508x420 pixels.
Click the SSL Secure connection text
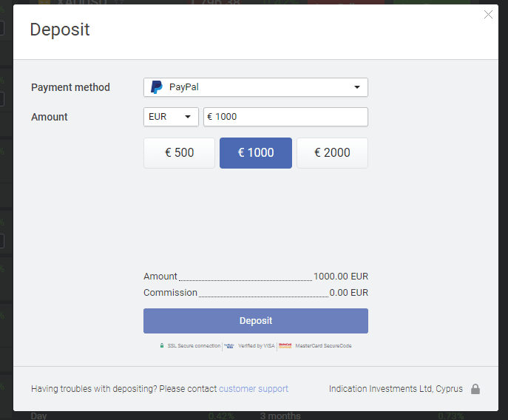194,345
